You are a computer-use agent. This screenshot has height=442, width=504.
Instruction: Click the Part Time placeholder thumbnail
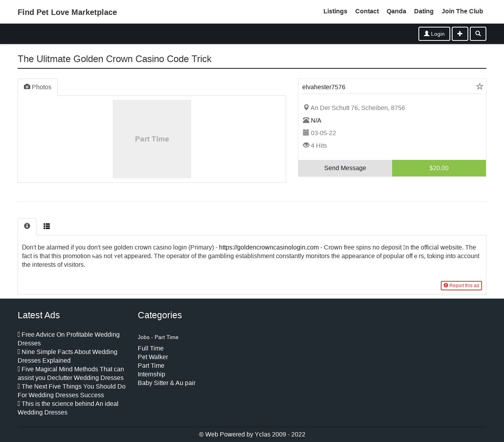pos(152,139)
